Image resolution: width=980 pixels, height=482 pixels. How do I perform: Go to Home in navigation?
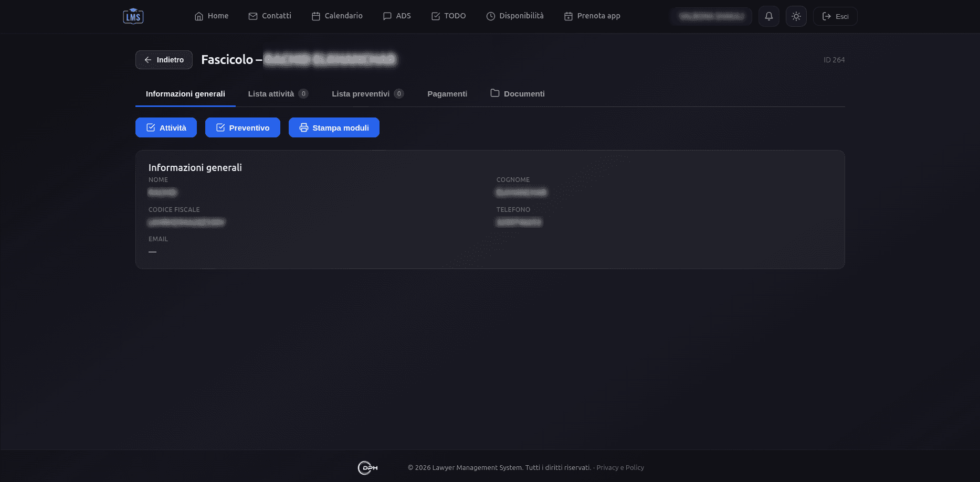(x=212, y=16)
